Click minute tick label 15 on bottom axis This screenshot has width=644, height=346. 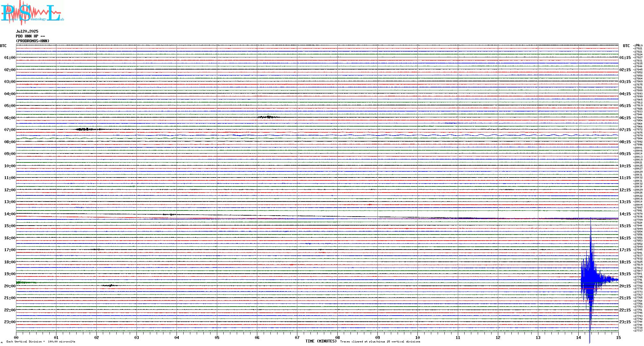point(618,337)
